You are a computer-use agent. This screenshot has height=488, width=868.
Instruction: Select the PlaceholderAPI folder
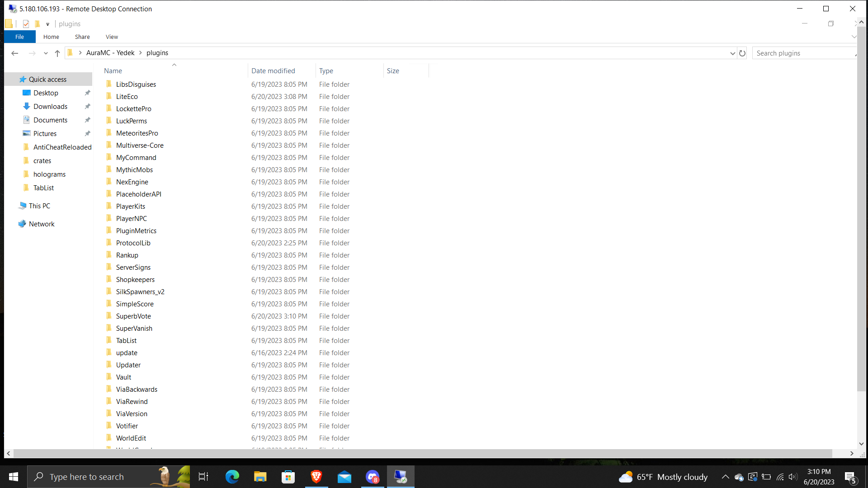[x=139, y=194]
